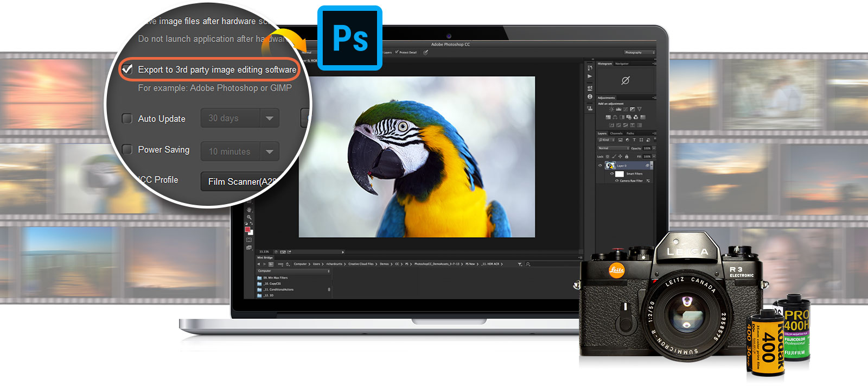Viewport: 868px width, 392px height.
Task: Open the 30 days interval dropdown
Action: tap(240, 118)
